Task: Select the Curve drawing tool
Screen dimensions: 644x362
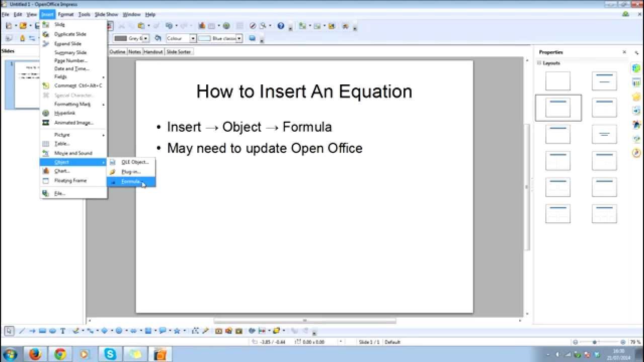Action: click(x=76, y=331)
